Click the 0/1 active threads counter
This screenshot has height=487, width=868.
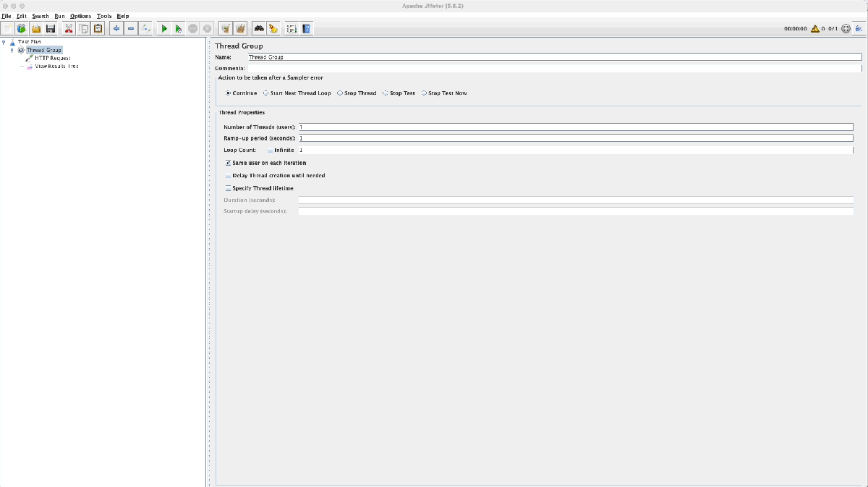[x=833, y=29]
